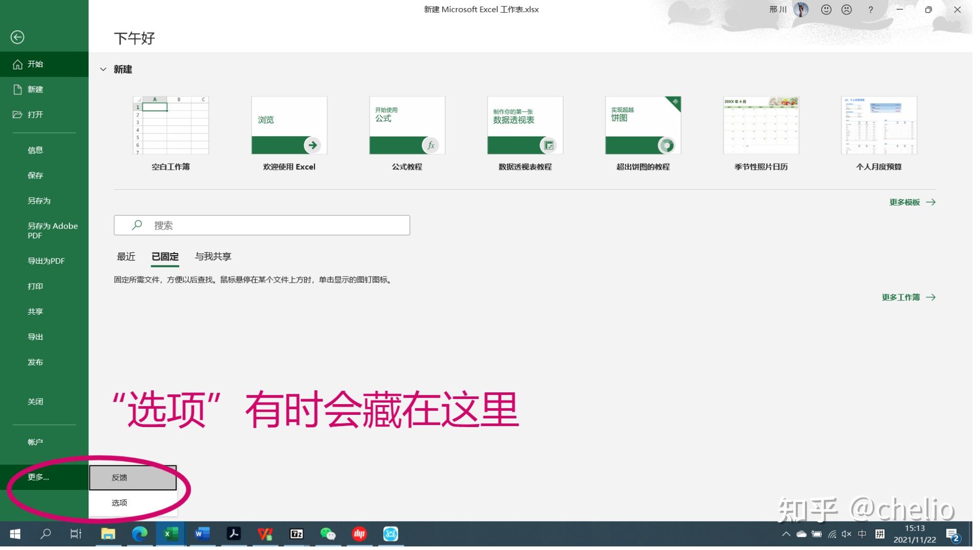
Task: Select the 与我共享 tab
Action: [212, 257]
